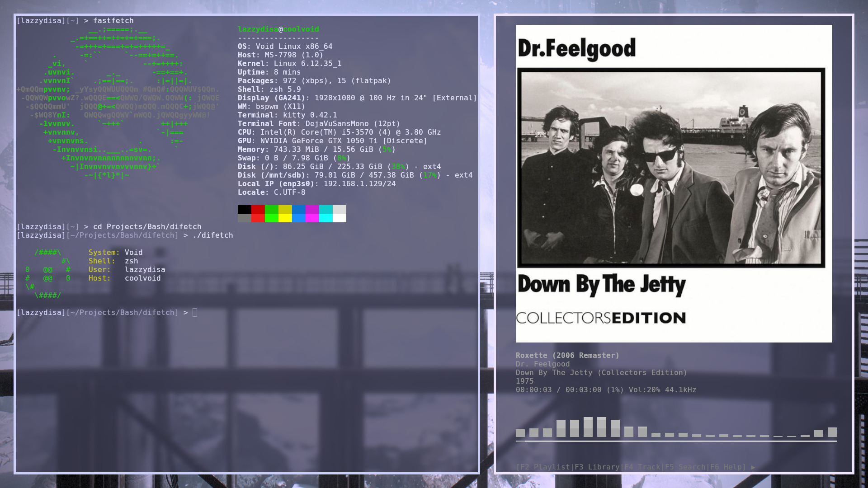Open the F6 Help view
Screen dimensions: 868x488
tap(726, 467)
